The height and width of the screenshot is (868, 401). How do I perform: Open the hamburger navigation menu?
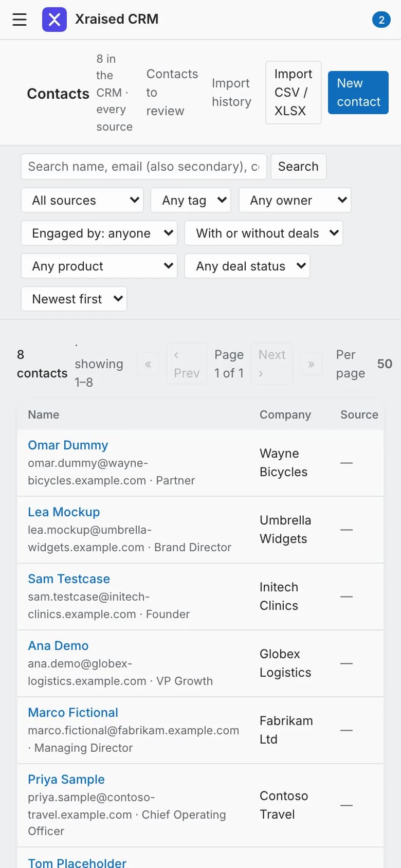pyautogui.click(x=20, y=20)
